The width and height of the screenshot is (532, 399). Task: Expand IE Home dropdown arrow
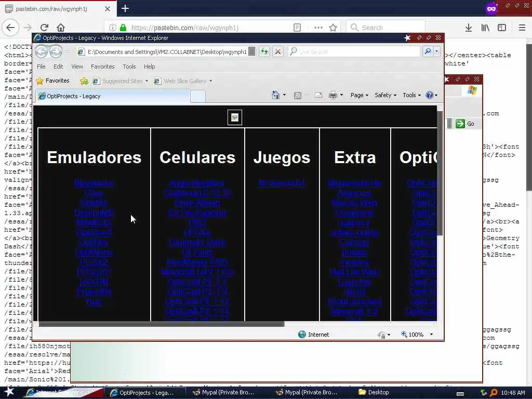pos(284,96)
